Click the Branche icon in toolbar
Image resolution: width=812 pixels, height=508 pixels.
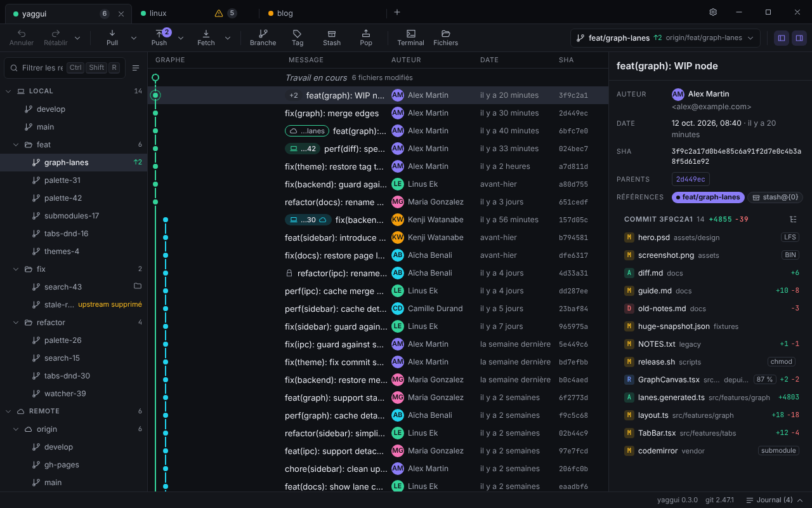(263, 38)
